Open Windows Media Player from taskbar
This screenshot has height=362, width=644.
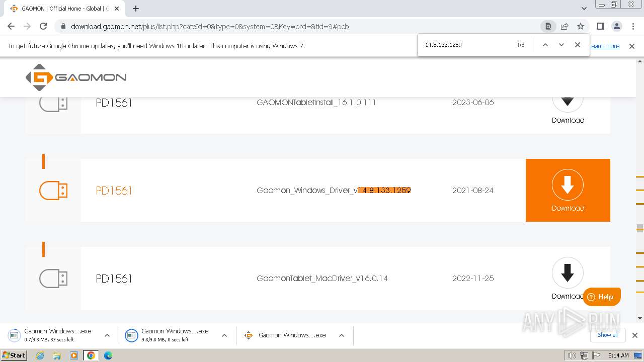click(x=74, y=355)
